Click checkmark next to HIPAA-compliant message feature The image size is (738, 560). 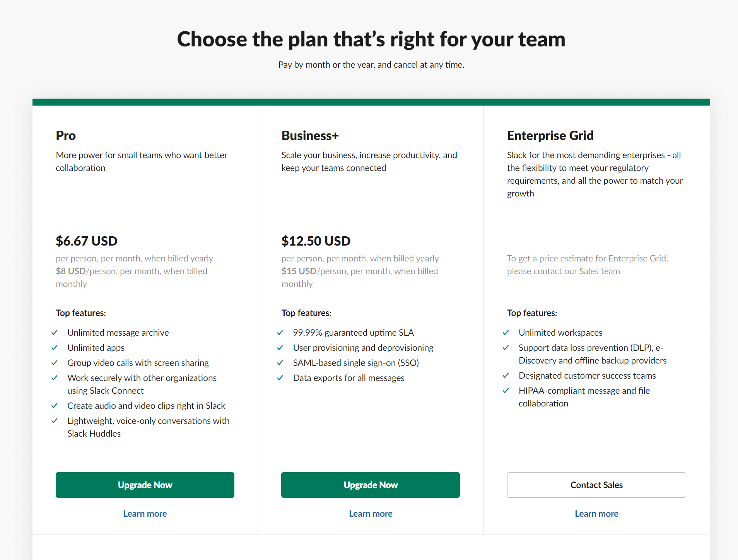(x=506, y=391)
